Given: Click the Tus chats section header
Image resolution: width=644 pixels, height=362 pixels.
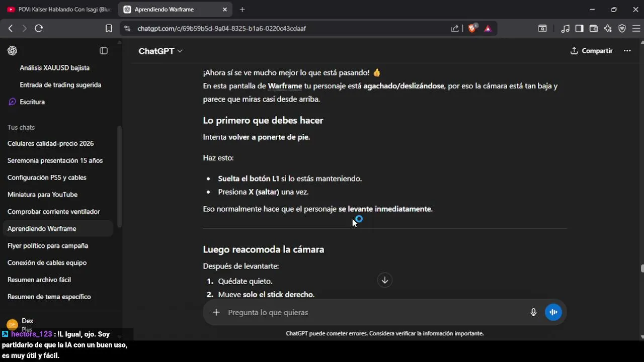Looking at the screenshot, I should point(21,127).
